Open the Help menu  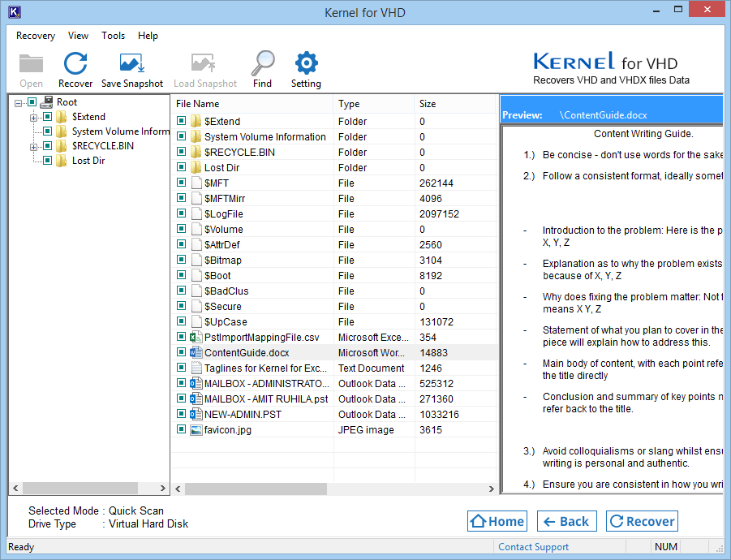pos(148,36)
